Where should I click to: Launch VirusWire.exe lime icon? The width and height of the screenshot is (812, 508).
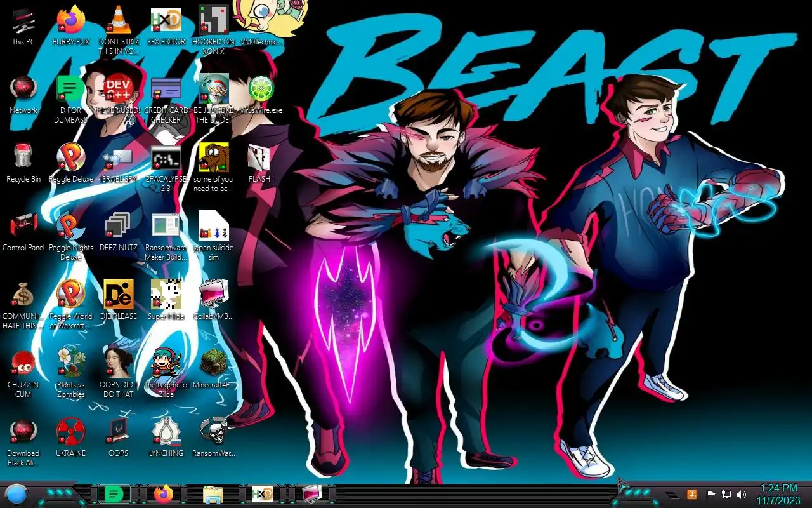tap(261, 94)
